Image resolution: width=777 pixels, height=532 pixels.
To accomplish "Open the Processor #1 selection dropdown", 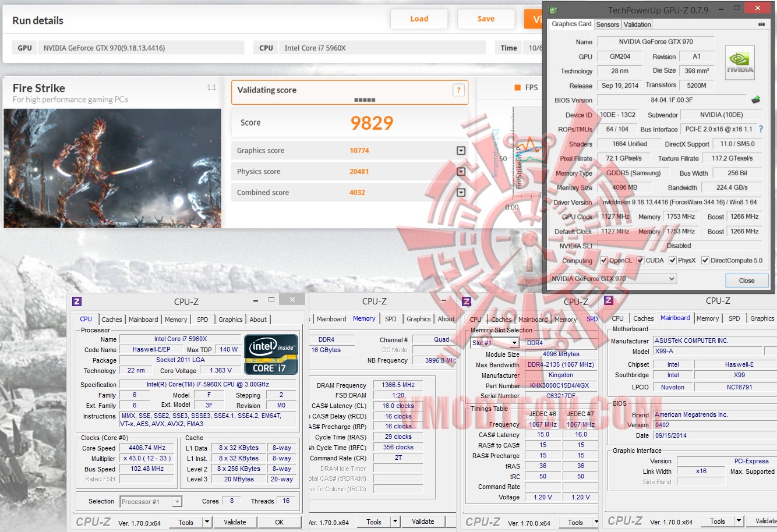I will 151,502.
